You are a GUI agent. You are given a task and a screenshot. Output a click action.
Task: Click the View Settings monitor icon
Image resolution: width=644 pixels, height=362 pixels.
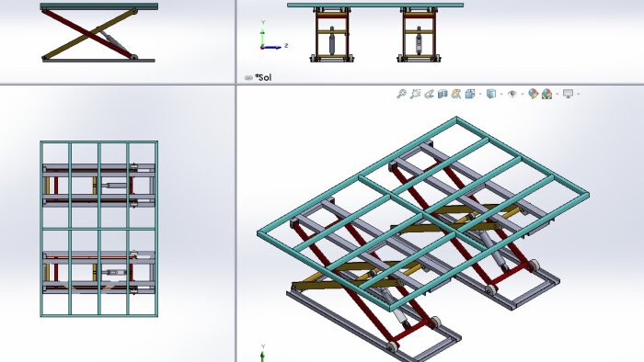click(x=568, y=94)
